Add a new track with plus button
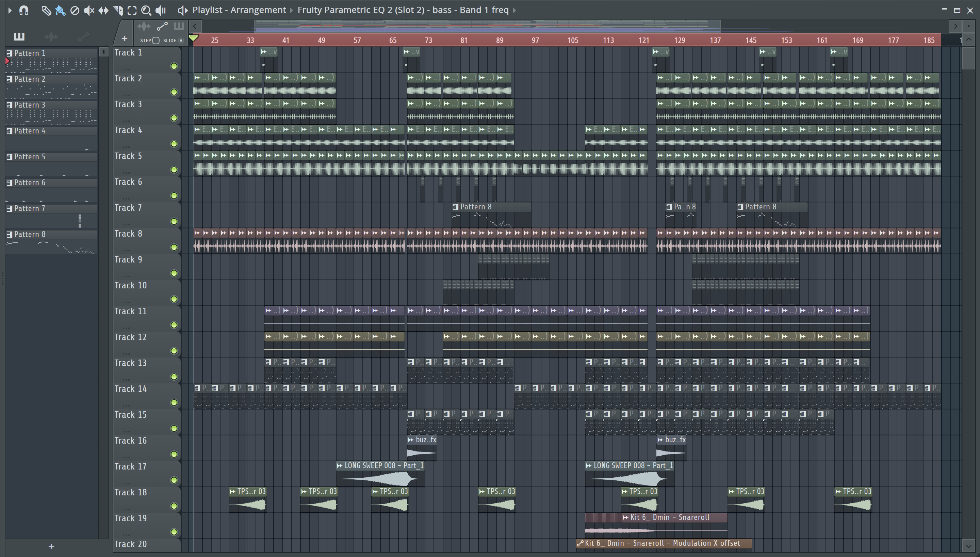 (124, 38)
